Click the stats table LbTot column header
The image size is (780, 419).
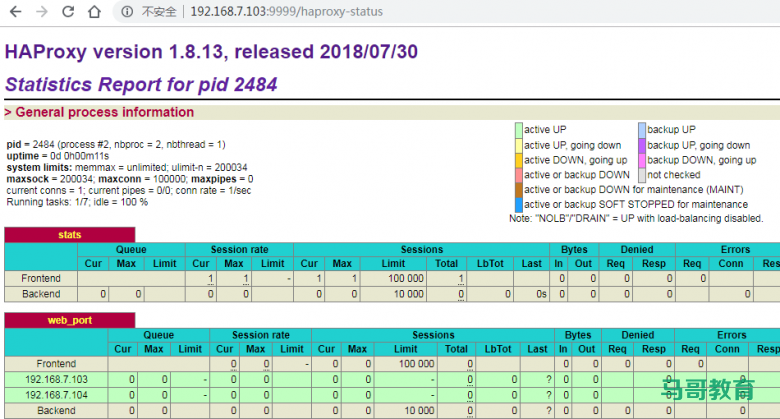coord(490,264)
